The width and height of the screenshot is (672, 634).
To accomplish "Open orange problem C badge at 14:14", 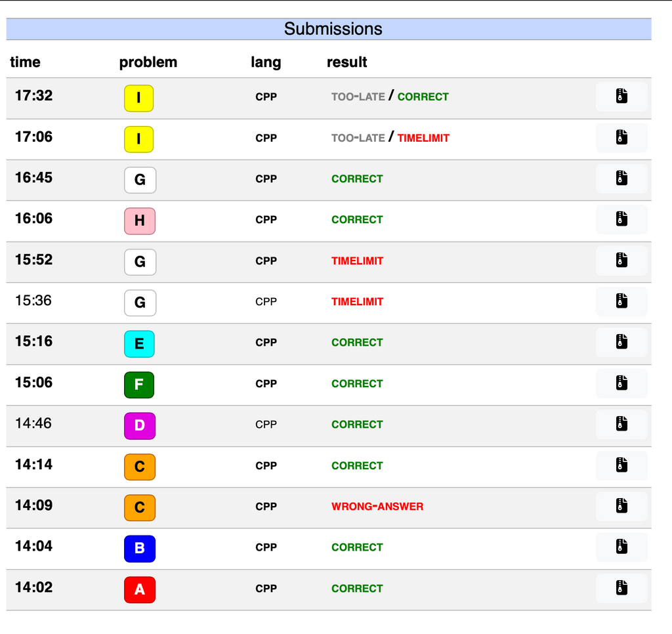I will [x=140, y=467].
